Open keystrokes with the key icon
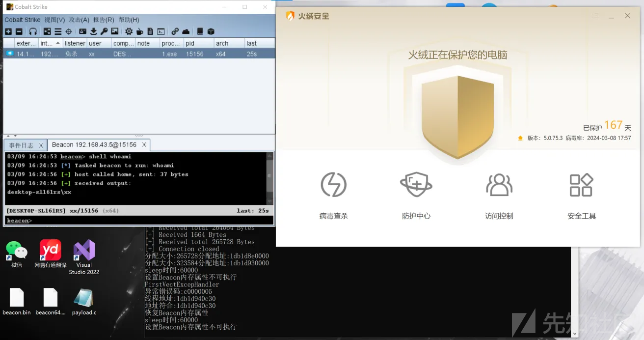This screenshot has width=644, height=340. [104, 31]
